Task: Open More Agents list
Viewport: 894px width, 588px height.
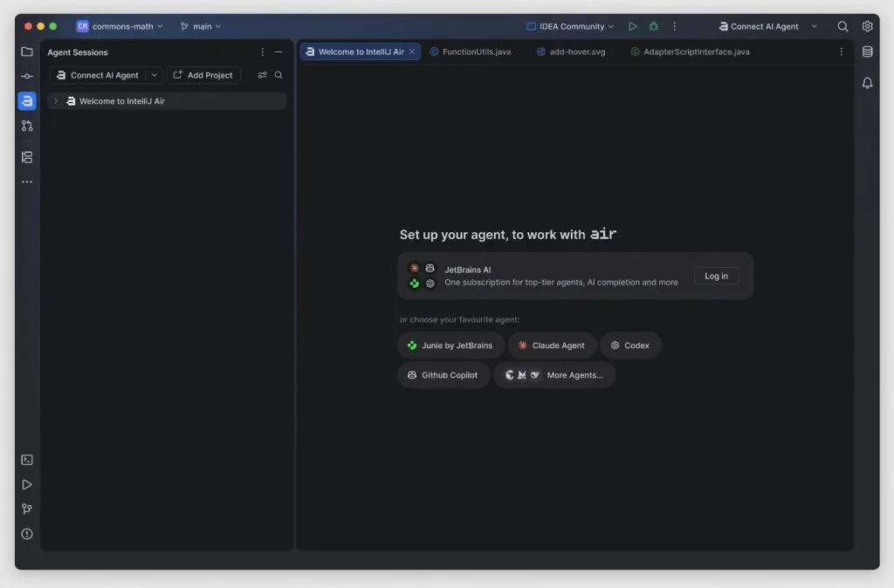Action: point(554,375)
